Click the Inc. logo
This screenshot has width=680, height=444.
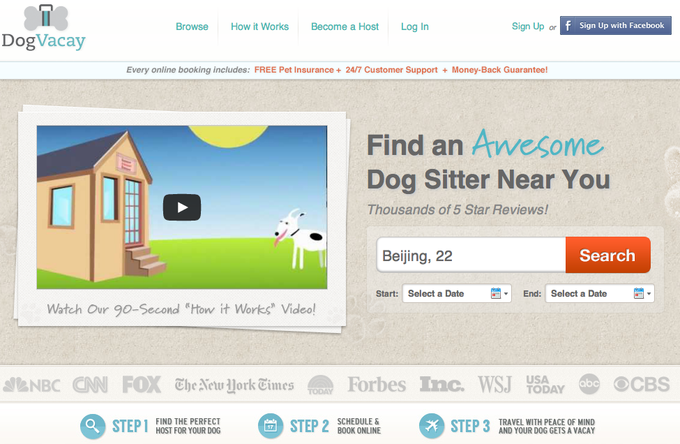click(441, 384)
